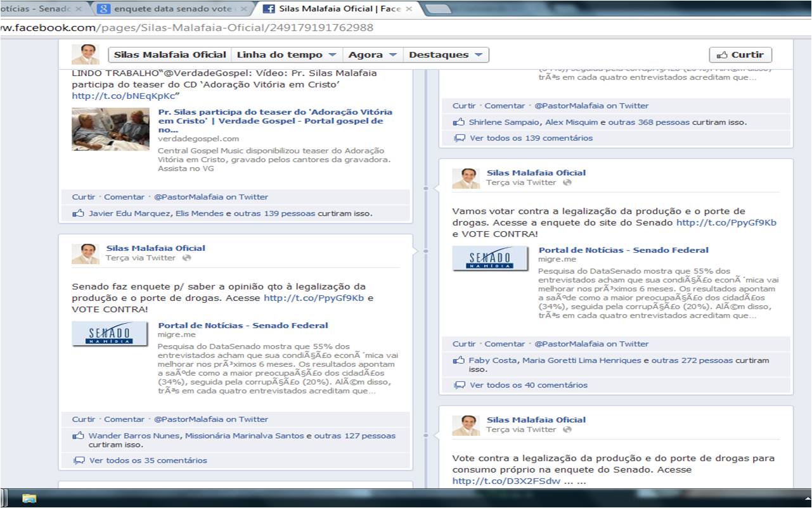
Task: Open the Destaques dropdown
Action: [x=446, y=54]
